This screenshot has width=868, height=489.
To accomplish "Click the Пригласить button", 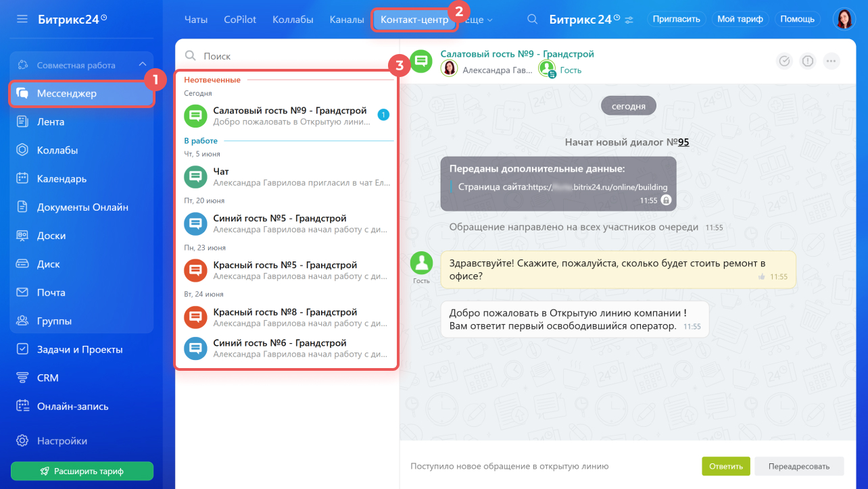I will (x=676, y=20).
